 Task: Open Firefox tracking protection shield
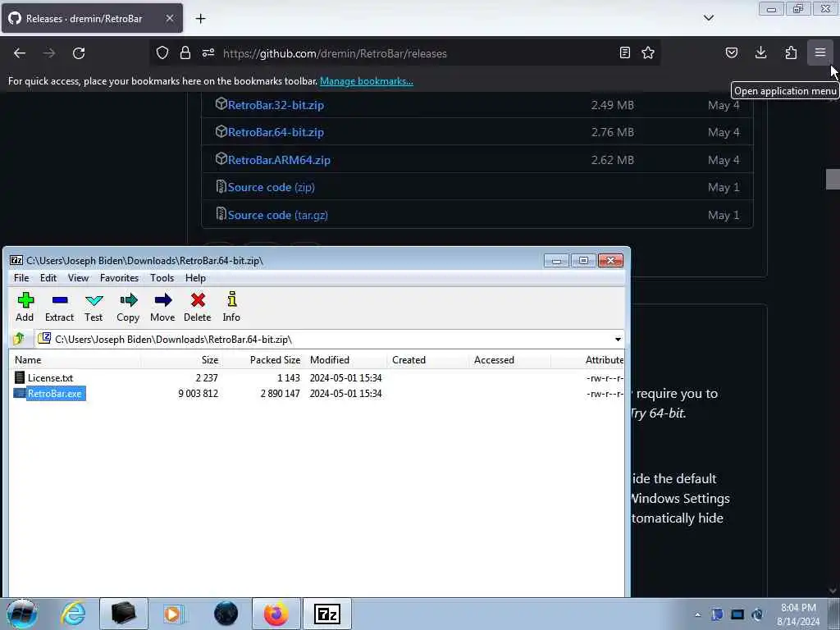162,53
